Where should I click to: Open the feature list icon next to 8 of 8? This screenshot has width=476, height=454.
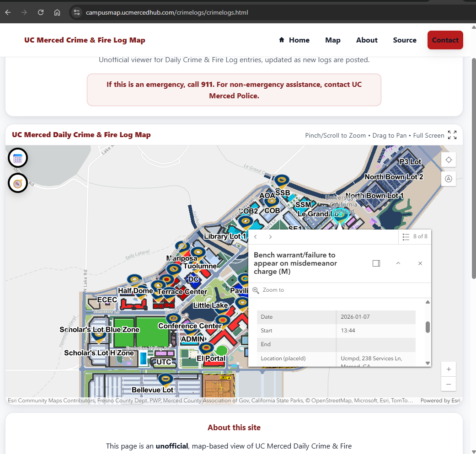[406, 236]
